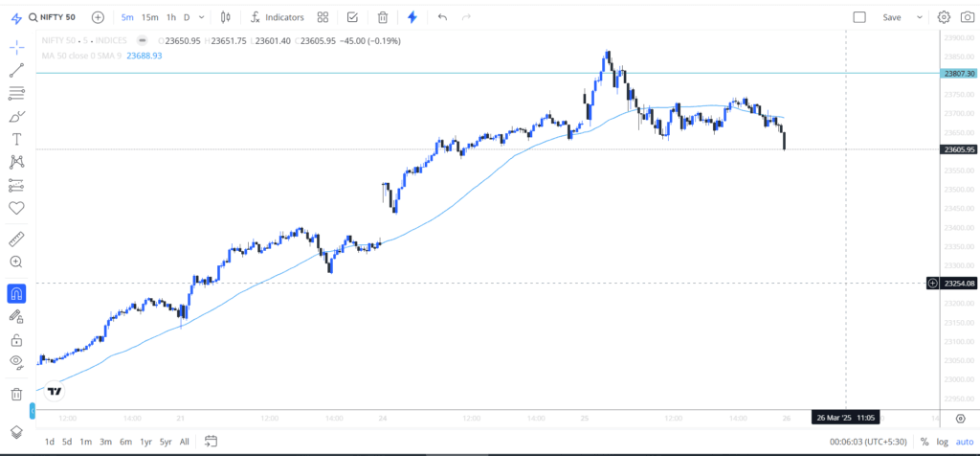This screenshot has height=456, width=980.
Task: Select the trend line drawing tool
Action: point(17,70)
